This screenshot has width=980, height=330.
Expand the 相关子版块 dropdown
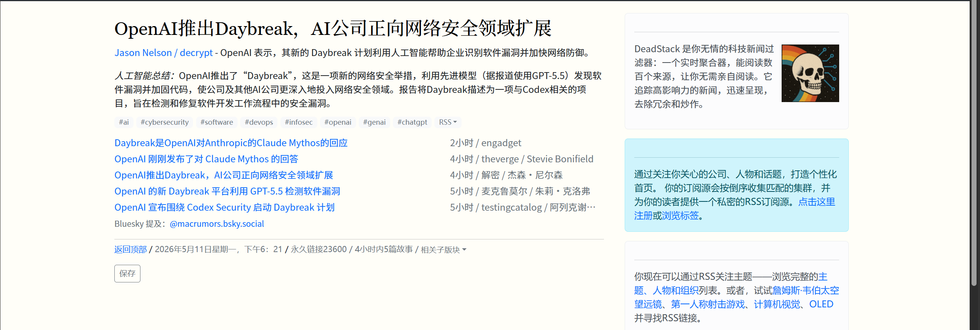[x=444, y=250]
